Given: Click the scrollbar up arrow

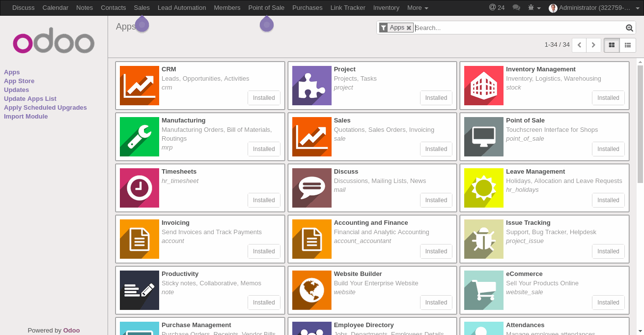Looking at the screenshot, I should 640,62.
